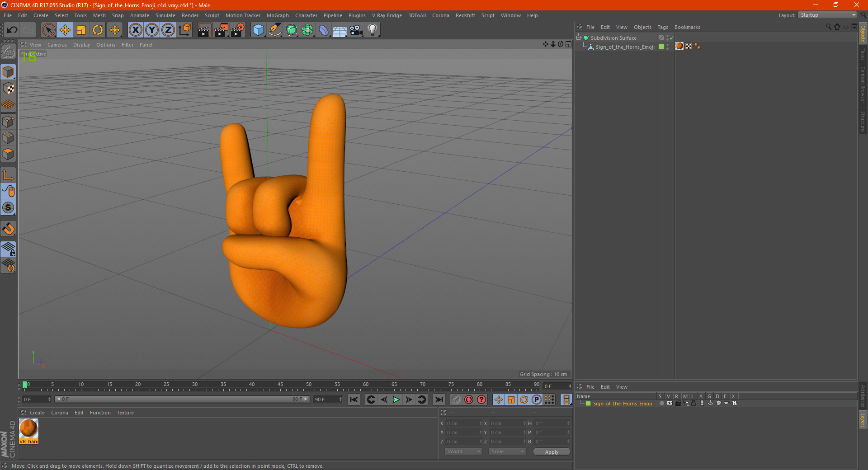Activate the Move tool in top toolbar
Viewport: 868px width, 470px height.
coord(65,30)
